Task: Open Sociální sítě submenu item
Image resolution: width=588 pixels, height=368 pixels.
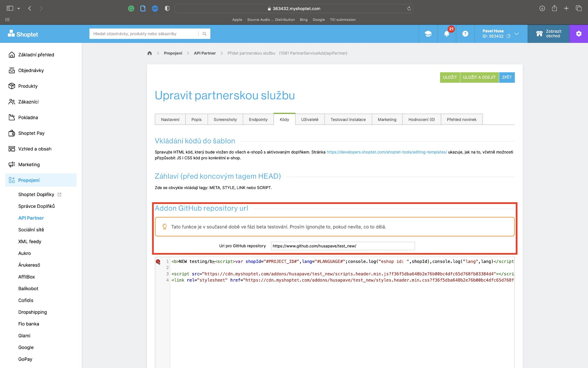Action: pos(31,230)
